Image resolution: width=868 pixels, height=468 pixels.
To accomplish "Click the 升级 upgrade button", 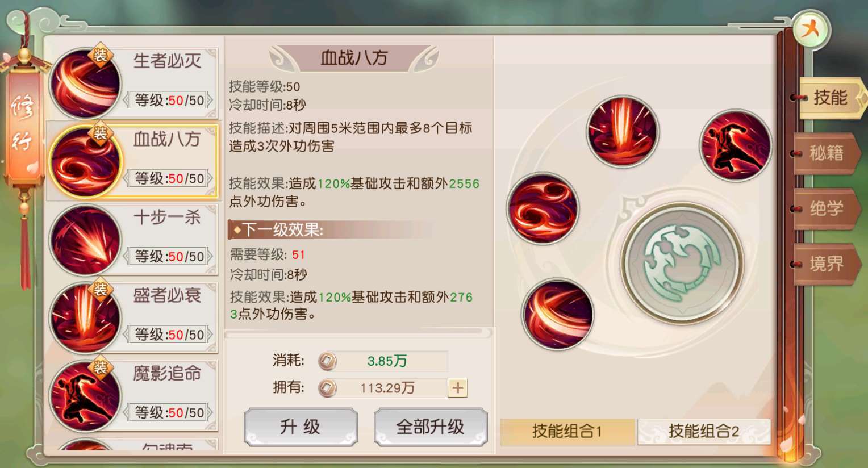I will click(301, 427).
